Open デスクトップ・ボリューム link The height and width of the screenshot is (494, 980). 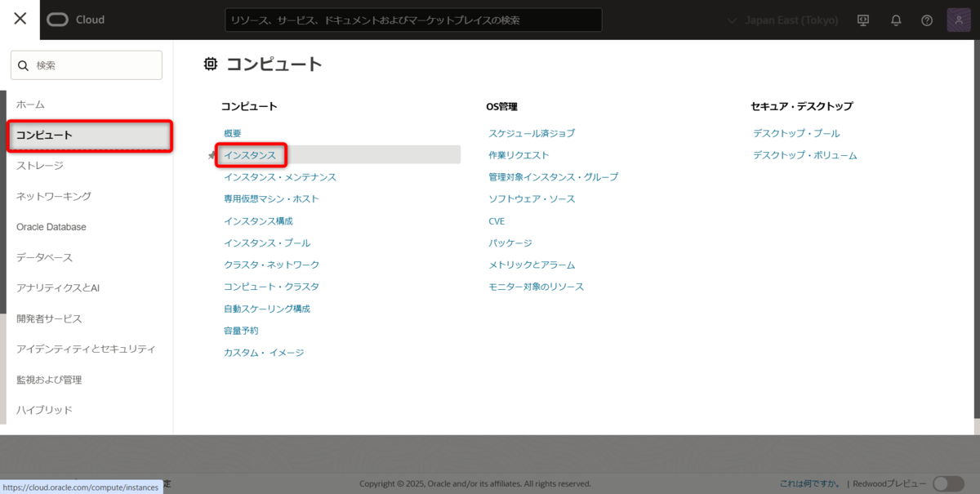tap(805, 155)
